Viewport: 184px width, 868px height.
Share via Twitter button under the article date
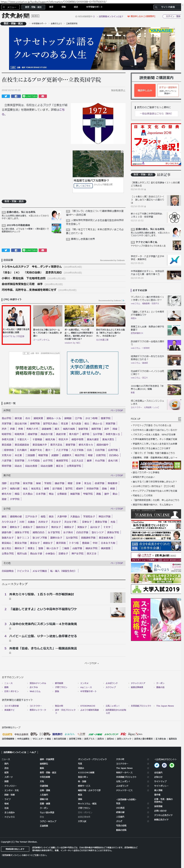[6, 96]
